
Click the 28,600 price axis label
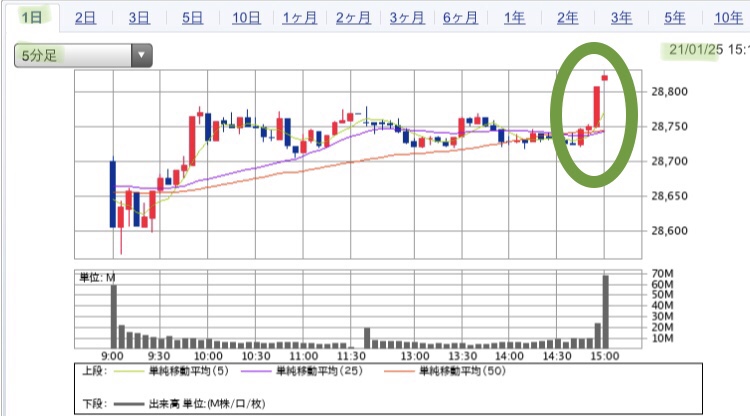669,231
